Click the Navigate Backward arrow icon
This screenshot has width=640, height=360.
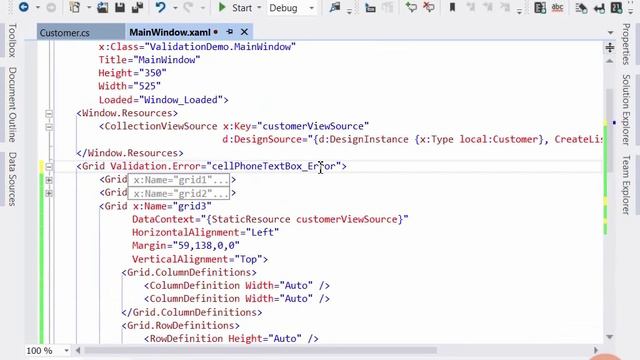pyautogui.click(x=24, y=7)
